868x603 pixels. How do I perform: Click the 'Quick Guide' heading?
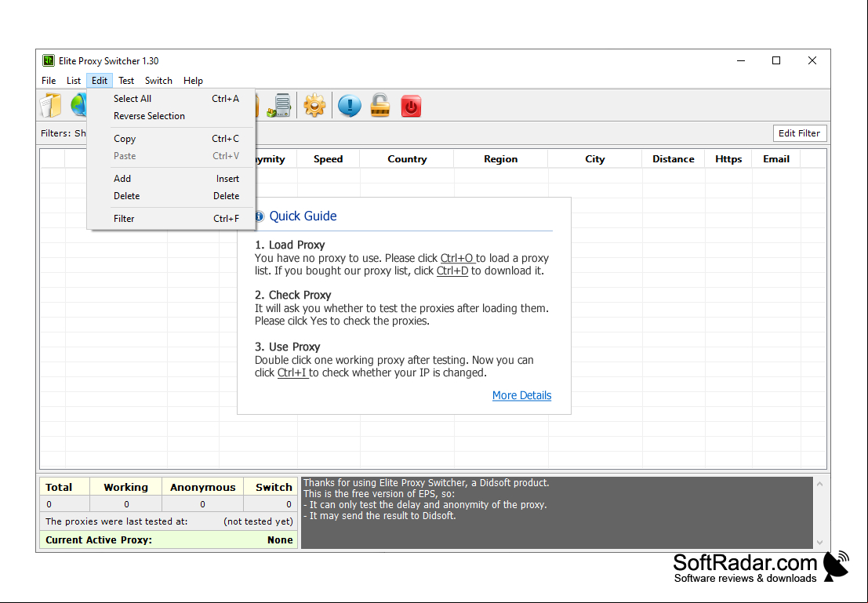tap(303, 216)
